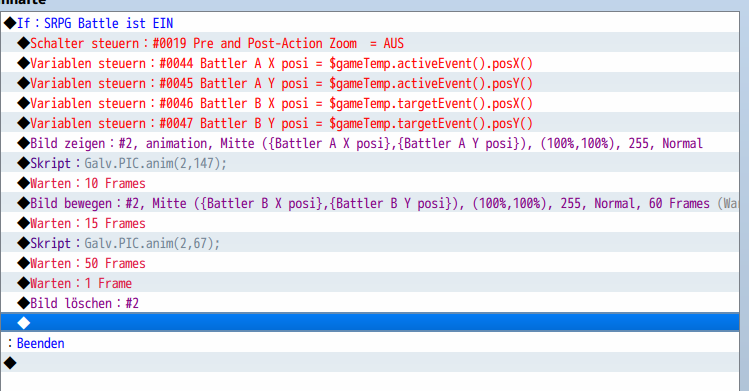Click the last empty command row below Beenden
This screenshot has height=391, width=749.
[370, 363]
